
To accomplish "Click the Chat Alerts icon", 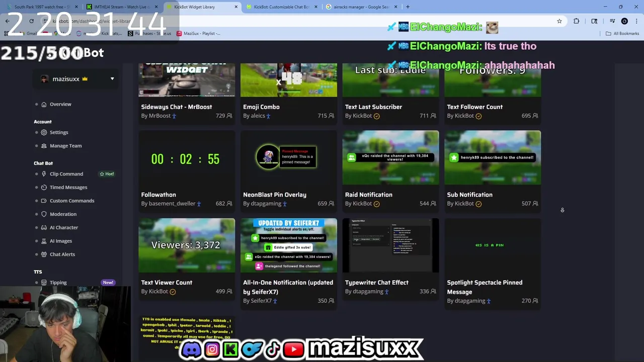I will [x=44, y=254].
